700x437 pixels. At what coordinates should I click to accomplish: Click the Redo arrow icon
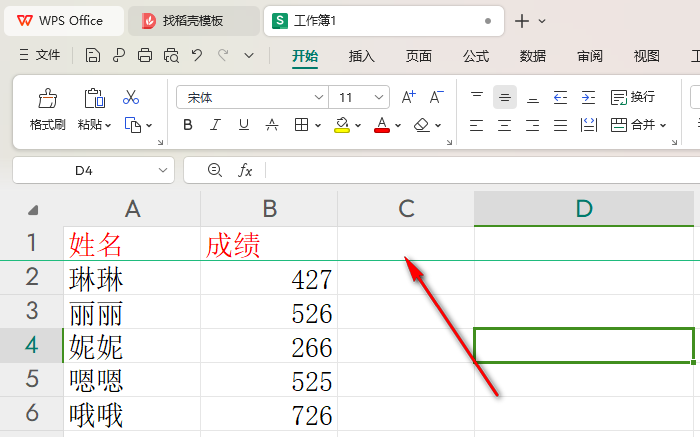(223, 55)
